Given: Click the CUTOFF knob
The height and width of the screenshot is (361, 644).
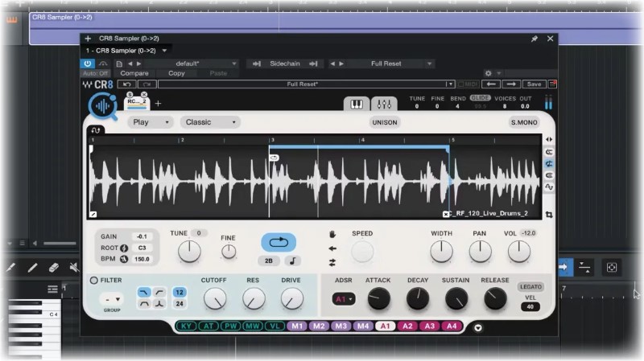Looking at the screenshot, I should (x=215, y=298).
